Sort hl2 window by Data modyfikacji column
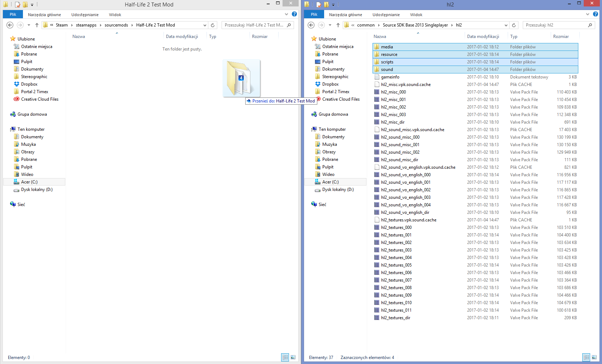Screen dimensions: 602x364 (x=483, y=37)
